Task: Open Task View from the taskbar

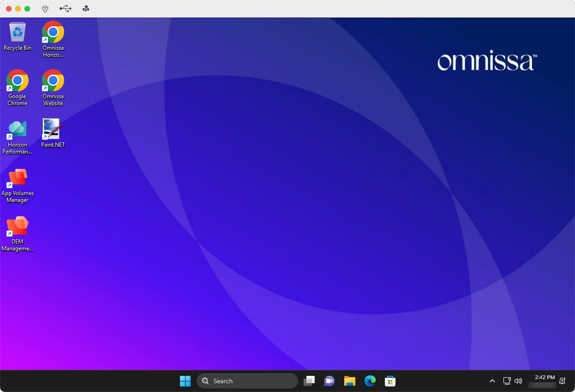Action: click(309, 381)
